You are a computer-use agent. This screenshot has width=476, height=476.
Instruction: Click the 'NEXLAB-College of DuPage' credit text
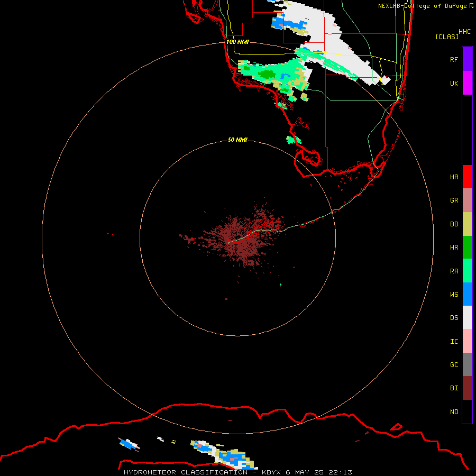[x=423, y=6]
